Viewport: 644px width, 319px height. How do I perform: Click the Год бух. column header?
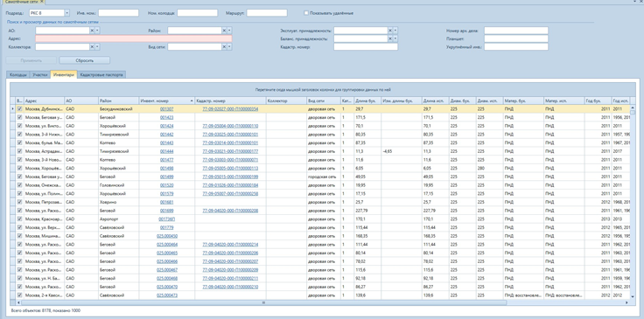coord(598,101)
